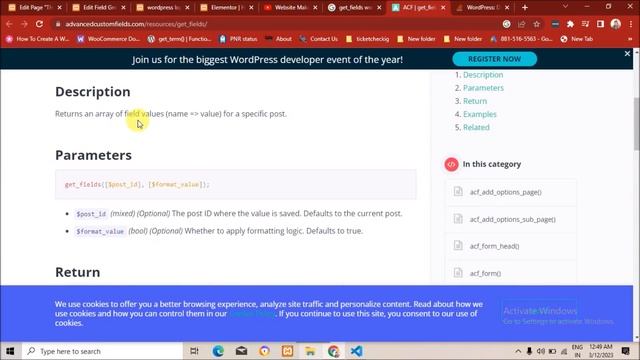Screen dimensions: 640x360
Task: Reload the current page
Action: point(39,24)
